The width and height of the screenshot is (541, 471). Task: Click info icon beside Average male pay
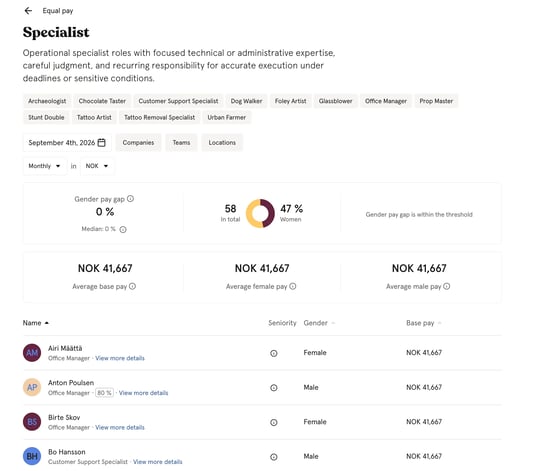446,286
